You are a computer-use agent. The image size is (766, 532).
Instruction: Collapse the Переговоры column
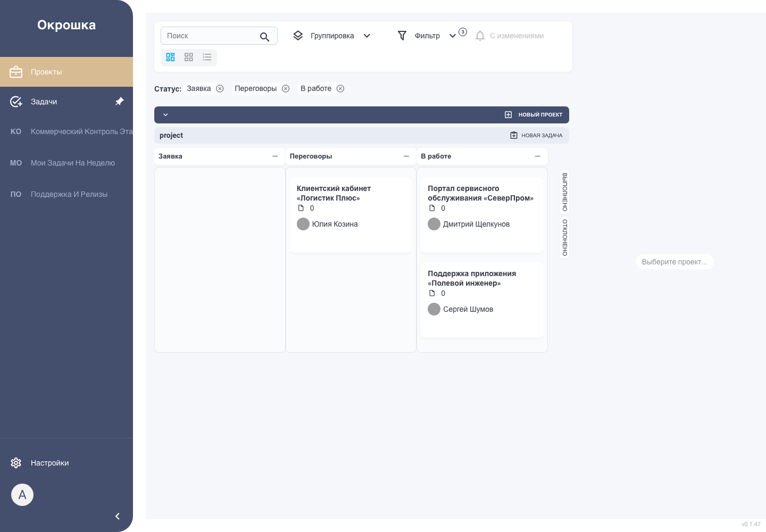[x=406, y=156]
